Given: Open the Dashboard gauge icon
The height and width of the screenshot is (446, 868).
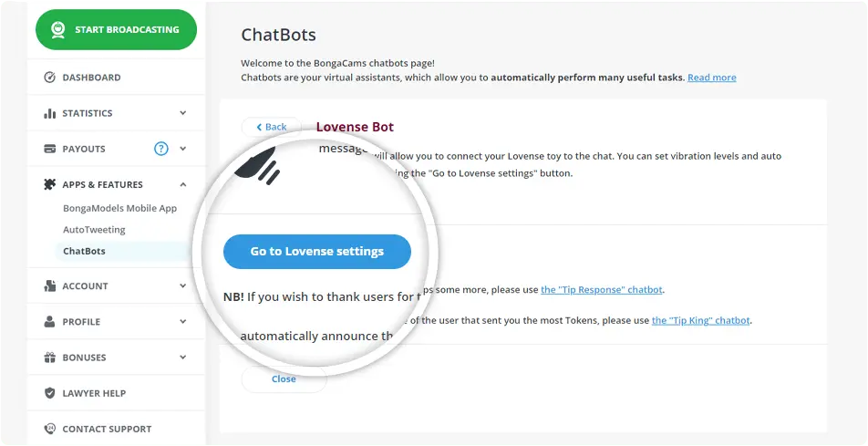Looking at the screenshot, I should click(49, 78).
